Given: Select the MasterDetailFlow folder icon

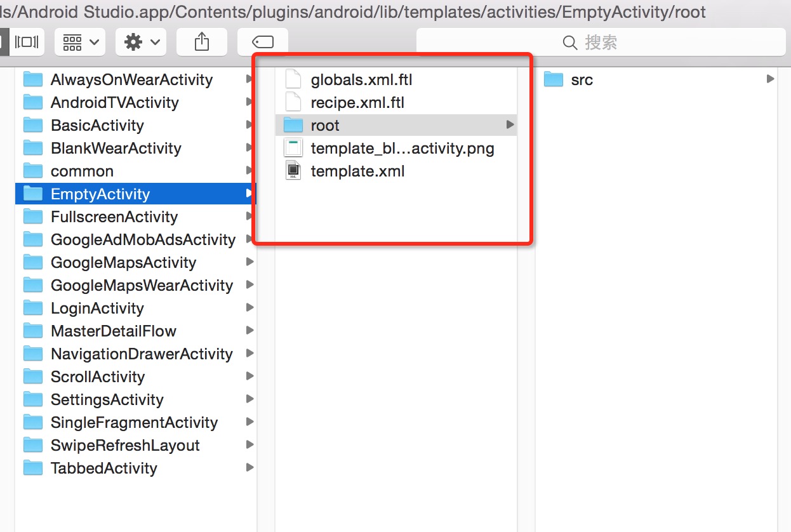Looking at the screenshot, I should pyautogui.click(x=33, y=331).
